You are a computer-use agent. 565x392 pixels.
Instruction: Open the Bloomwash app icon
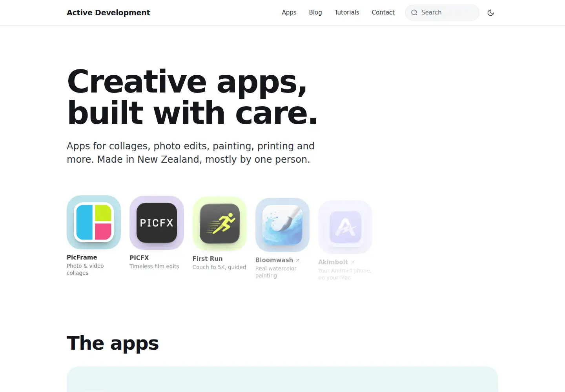(282, 225)
